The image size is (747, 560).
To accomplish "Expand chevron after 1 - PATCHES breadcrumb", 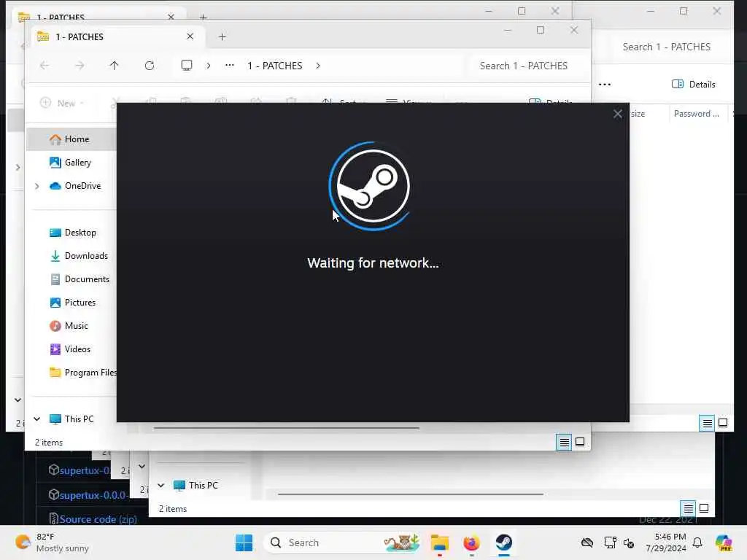I will [x=318, y=66].
